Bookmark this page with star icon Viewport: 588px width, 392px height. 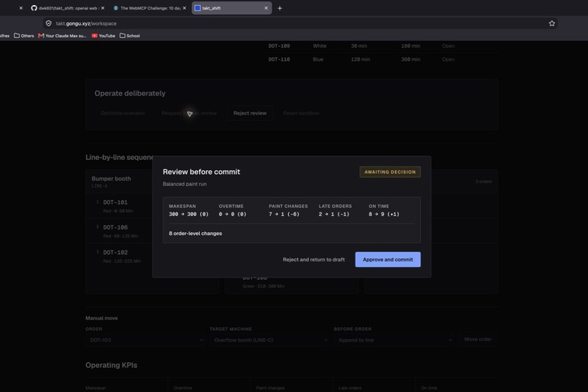552,23
